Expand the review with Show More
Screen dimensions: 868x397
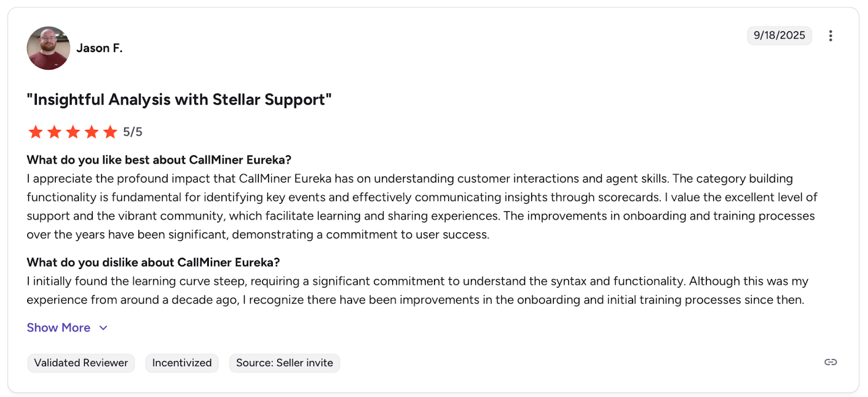[x=59, y=328]
